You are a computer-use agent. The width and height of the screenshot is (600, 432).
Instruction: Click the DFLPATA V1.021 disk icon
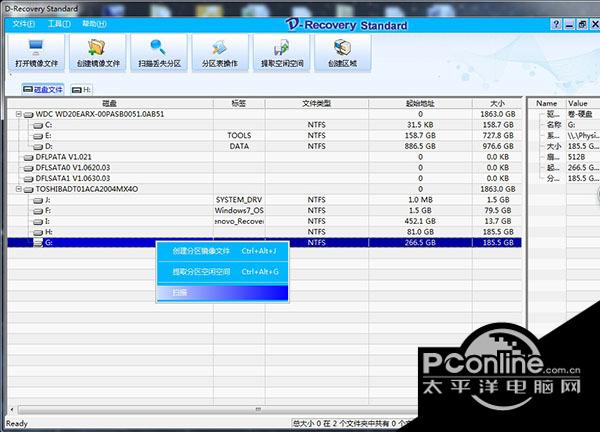tap(28, 157)
